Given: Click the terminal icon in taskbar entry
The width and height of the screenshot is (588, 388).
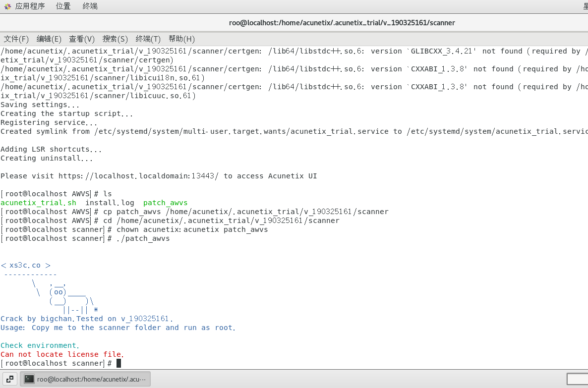Looking at the screenshot, I should coord(29,379).
